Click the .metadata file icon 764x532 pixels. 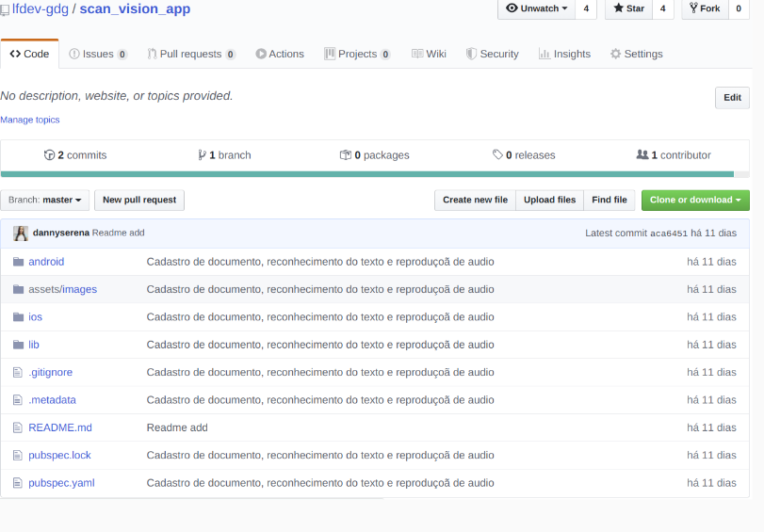[x=18, y=400]
